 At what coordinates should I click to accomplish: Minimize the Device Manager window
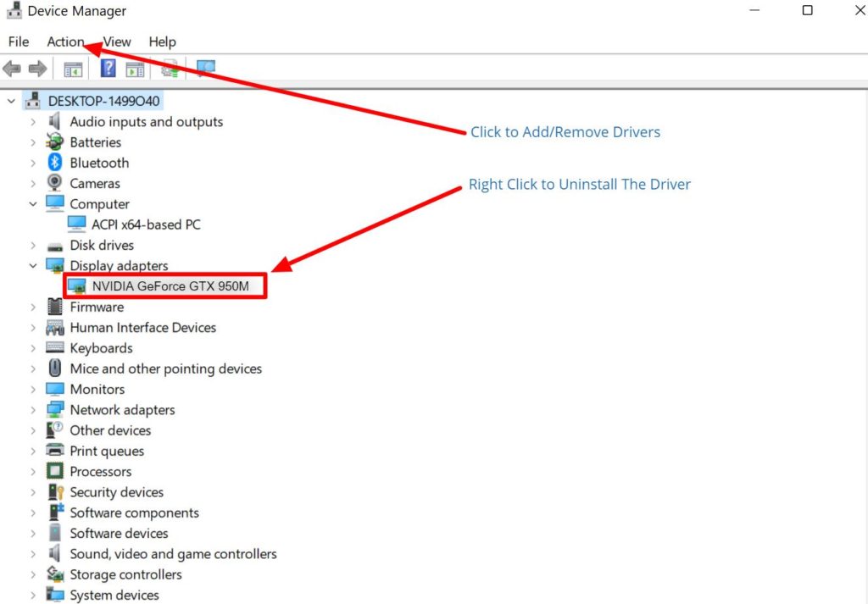point(754,10)
